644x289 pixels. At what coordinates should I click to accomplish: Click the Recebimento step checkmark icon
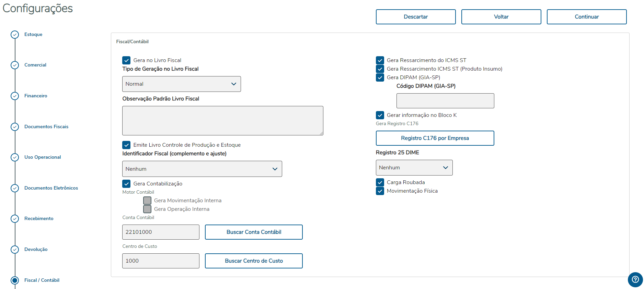(x=15, y=219)
